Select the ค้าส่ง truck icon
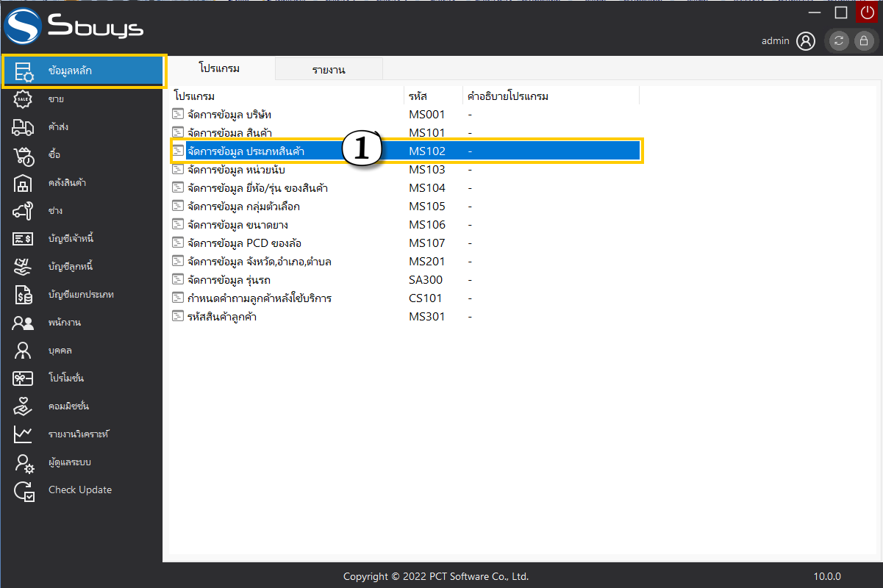 pos(23,127)
